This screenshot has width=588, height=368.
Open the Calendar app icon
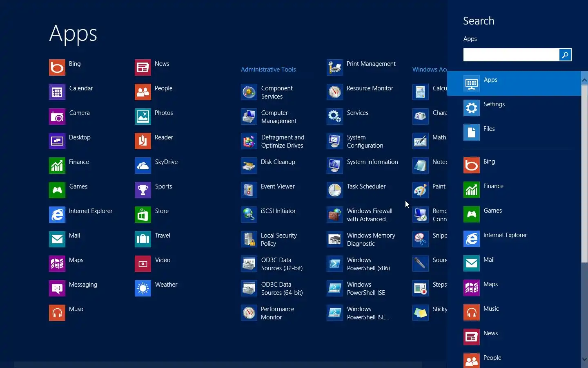(57, 92)
